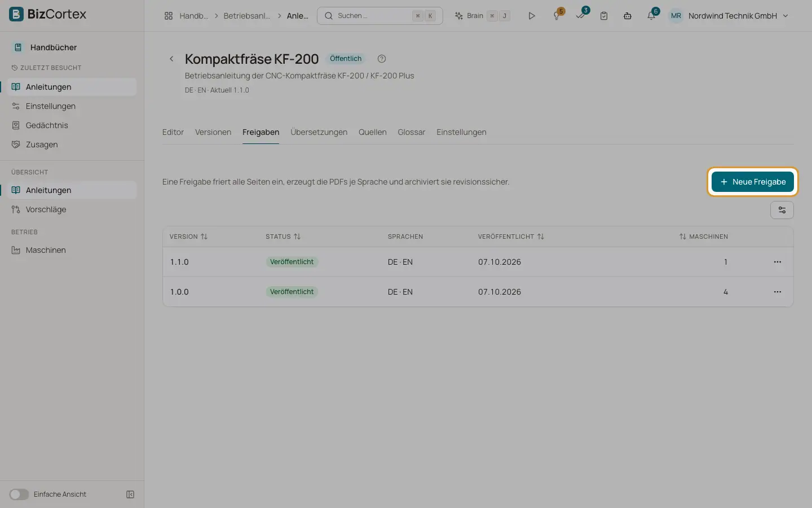Click the play icon in top bar
The width and height of the screenshot is (812, 508).
[x=531, y=16]
